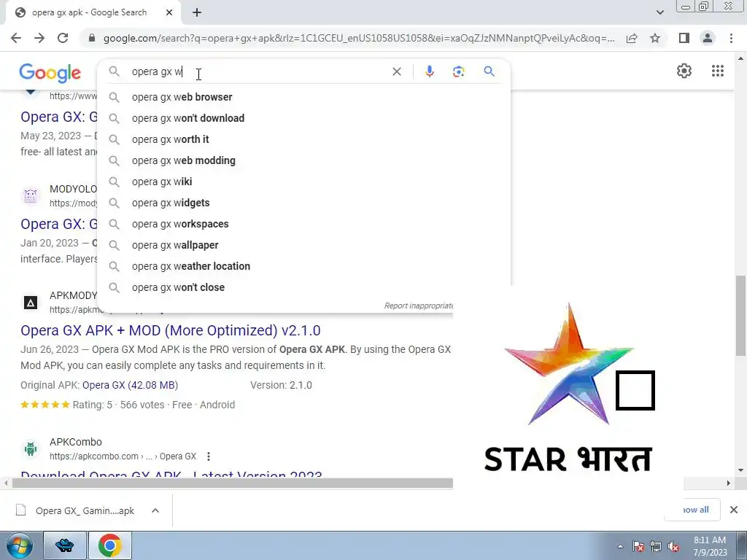Go back to the previous page

point(16,38)
